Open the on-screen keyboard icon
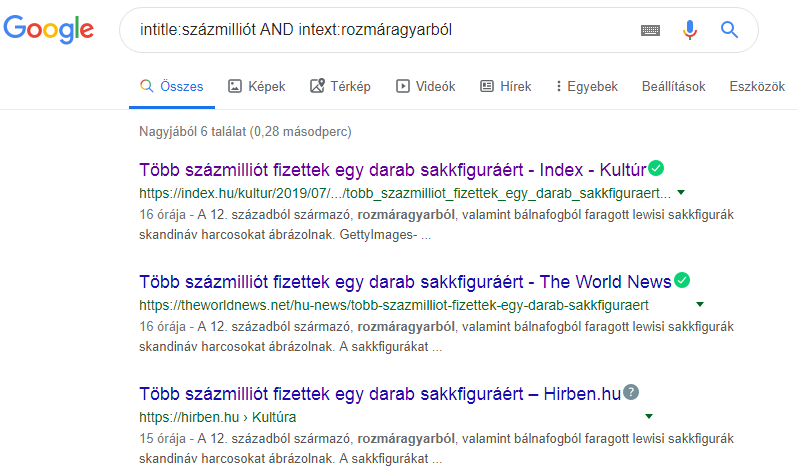 [x=650, y=31]
